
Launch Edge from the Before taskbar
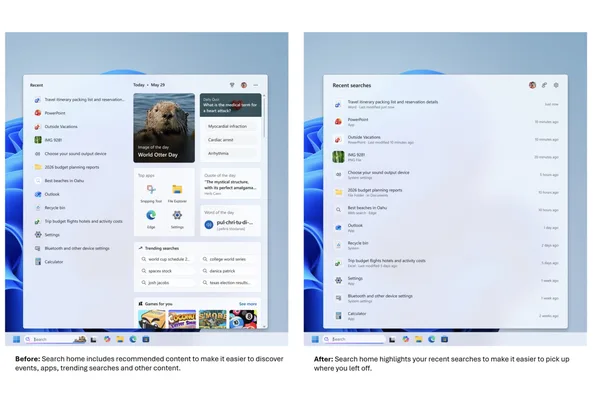(x=133, y=339)
